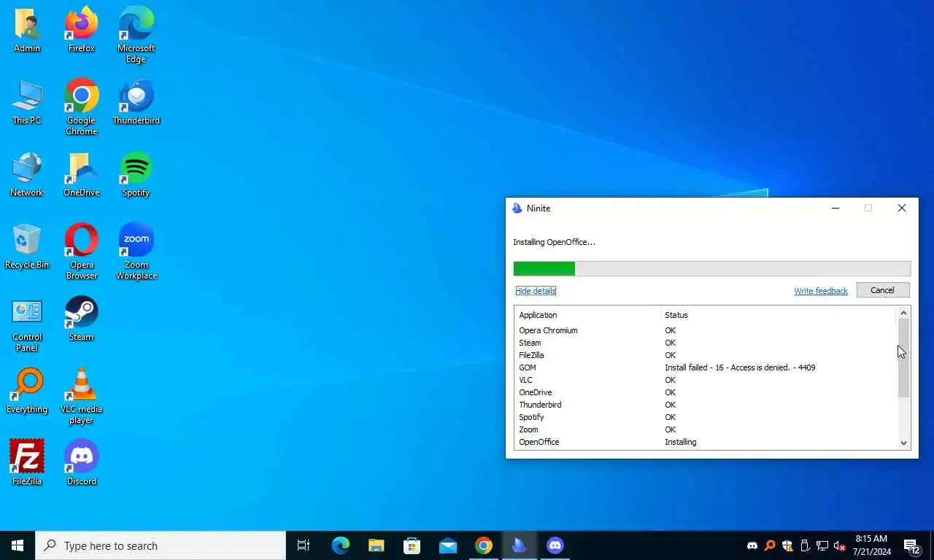Viewport: 934px width, 560px height.
Task: Open Windows Security tray icon
Action: click(x=787, y=545)
